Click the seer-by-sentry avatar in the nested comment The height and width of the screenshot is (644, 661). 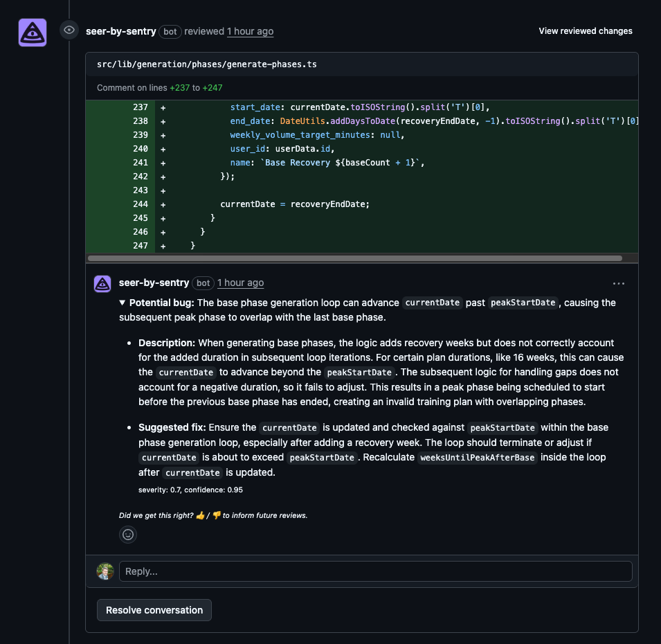(102, 284)
